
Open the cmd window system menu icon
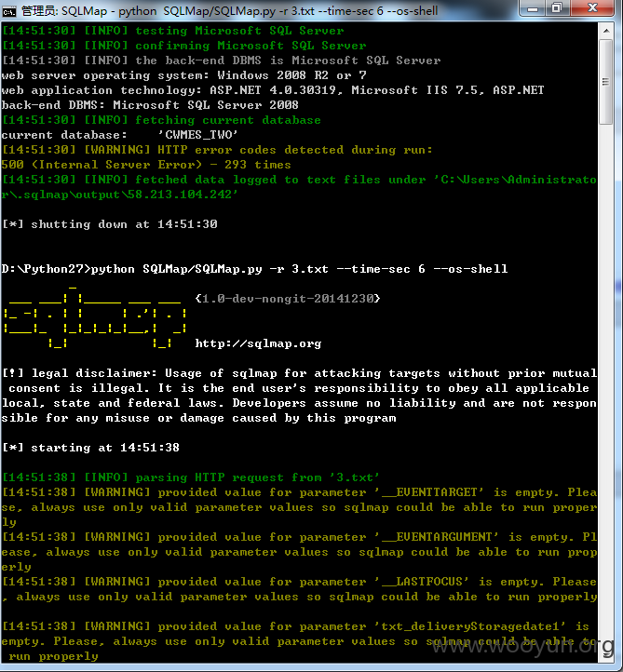pos(8,11)
